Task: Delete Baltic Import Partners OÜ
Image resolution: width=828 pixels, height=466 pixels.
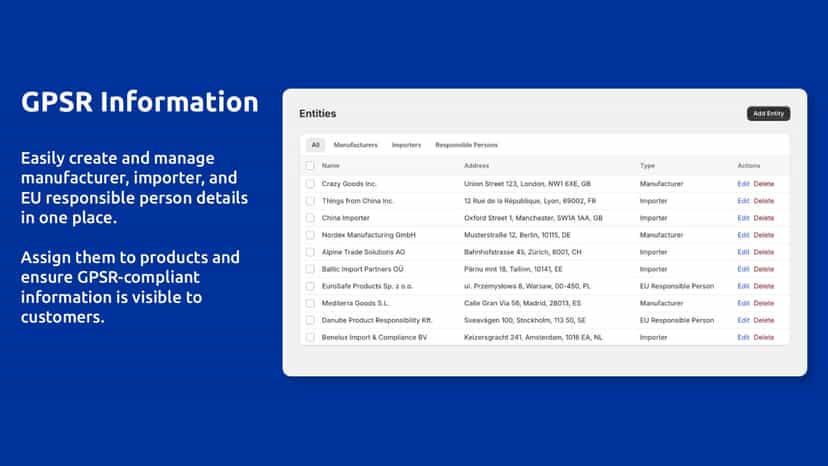Action: point(764,269)
